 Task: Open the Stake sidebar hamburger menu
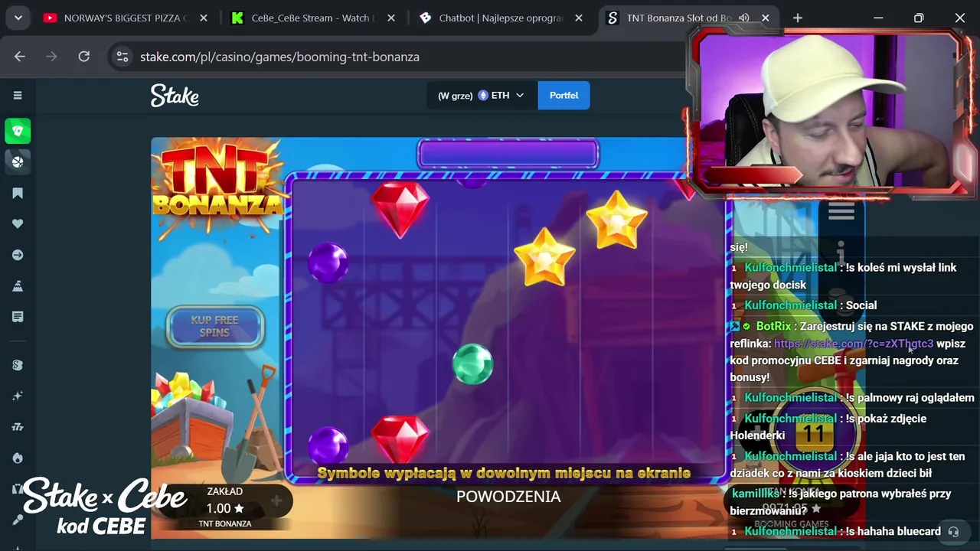(x=18, y=96)
